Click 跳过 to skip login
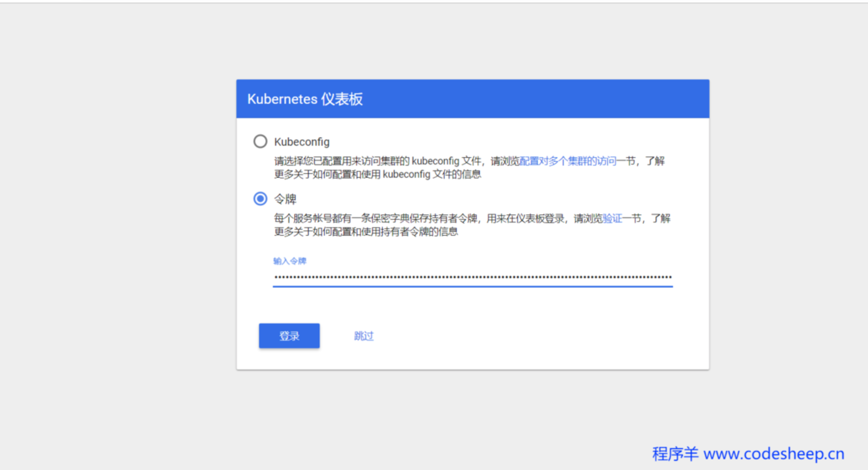 [363, 336]
